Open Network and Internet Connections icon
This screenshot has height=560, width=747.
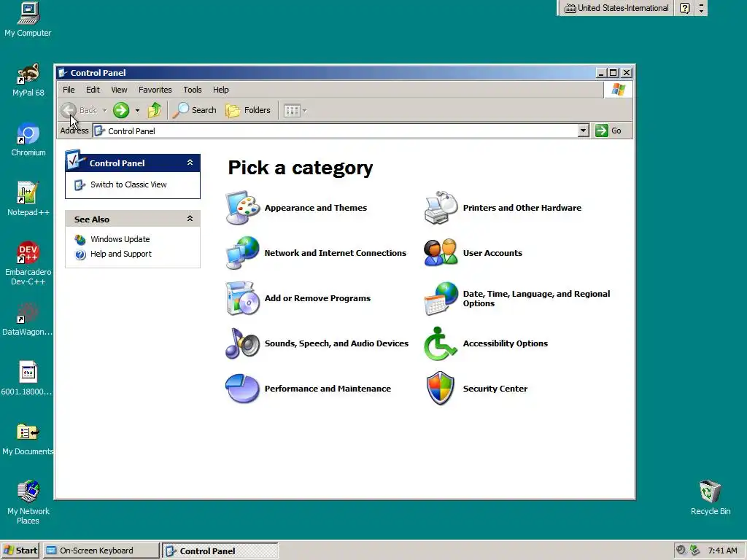242,253
